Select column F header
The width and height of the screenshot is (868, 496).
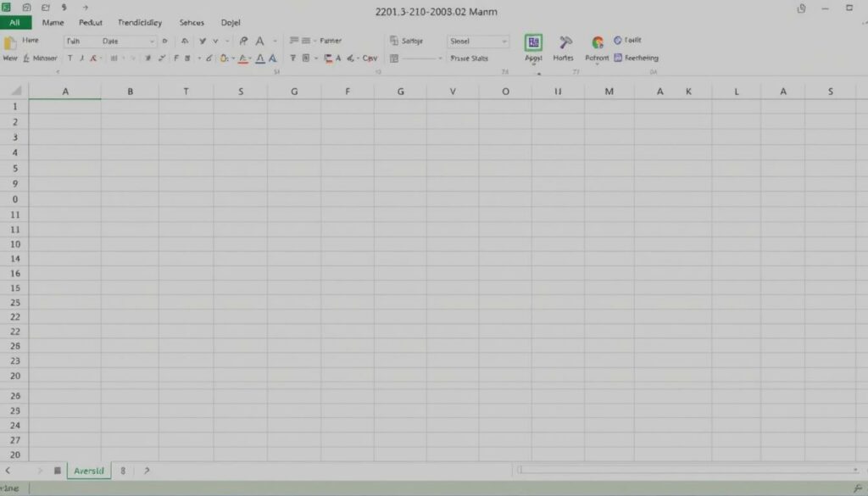click(347, 92)
